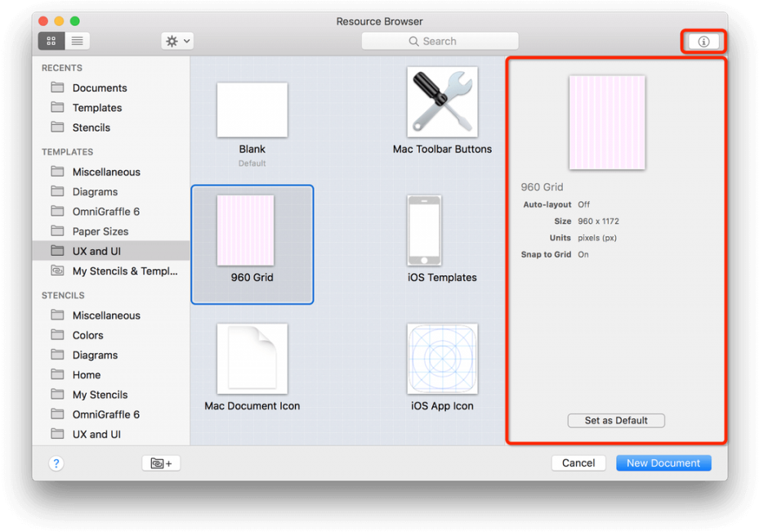Toggle the info inspector button
Screen dimensions: 759x532
point(703,42)
